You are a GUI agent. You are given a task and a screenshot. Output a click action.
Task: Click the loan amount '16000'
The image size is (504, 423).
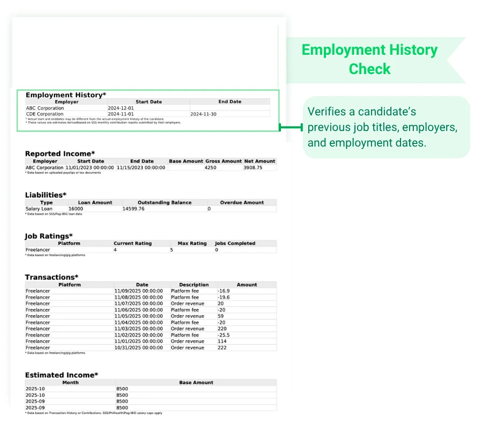pyautogui.click(x=76, y=209)
